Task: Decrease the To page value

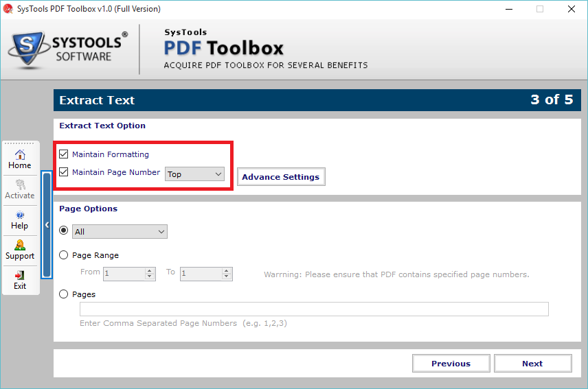Action: click(227, 276)
